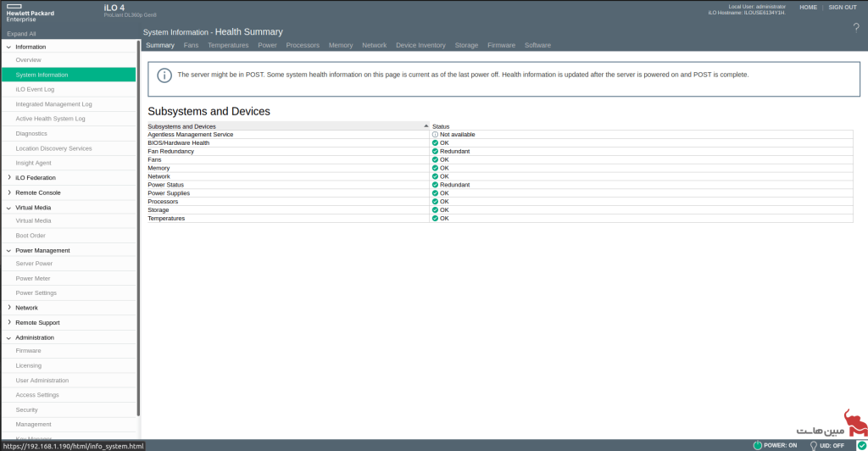Collapse the Information section chevron

pyautogui.click(x=8, y=47)
